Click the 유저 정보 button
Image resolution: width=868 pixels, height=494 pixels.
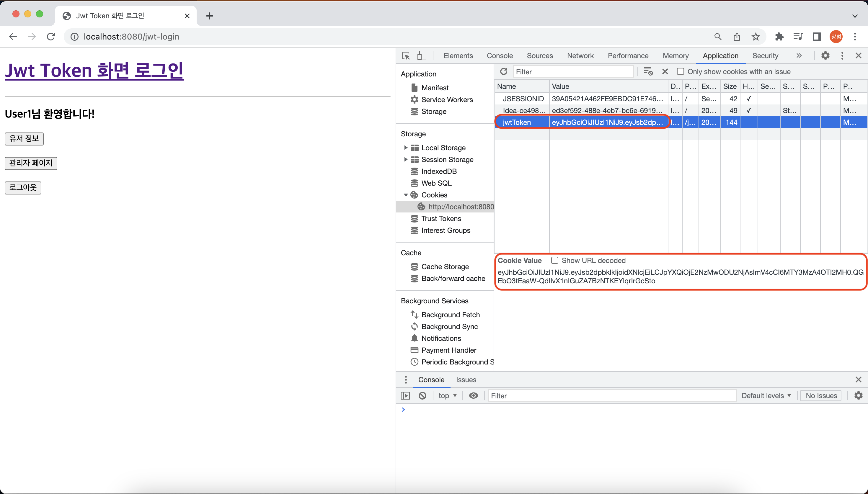pos(24,139)
